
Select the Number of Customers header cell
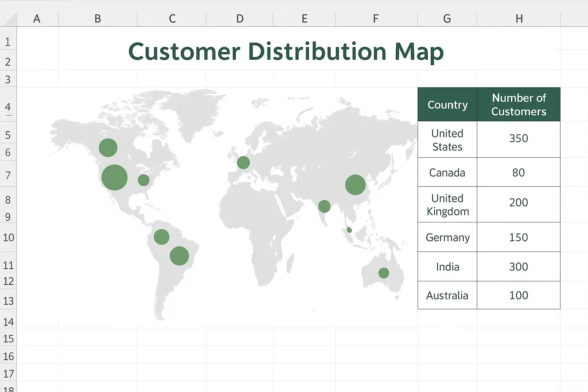(x=519, y=105)
